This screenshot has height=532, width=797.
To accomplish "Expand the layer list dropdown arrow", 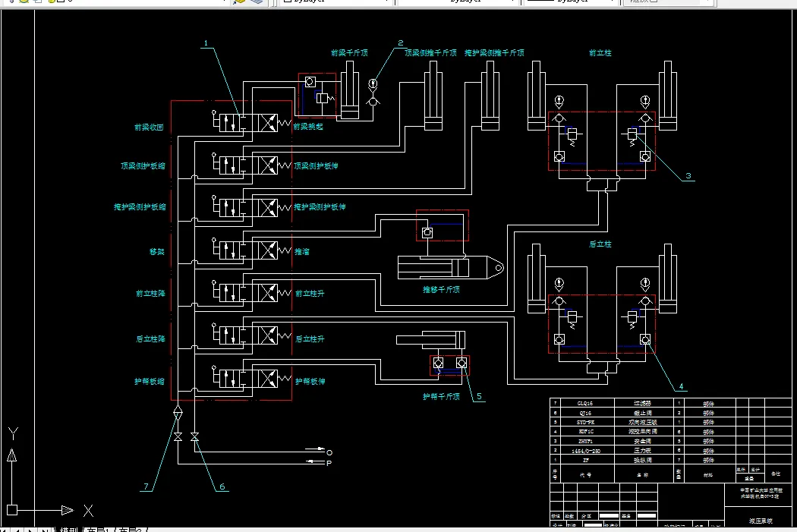I will tap(225, 1).
